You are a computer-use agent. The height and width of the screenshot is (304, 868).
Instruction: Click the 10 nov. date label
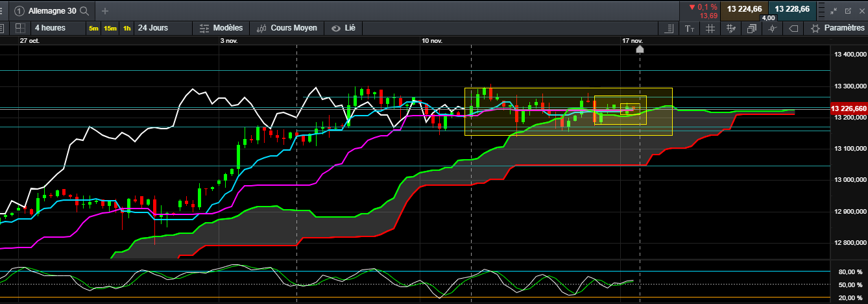tap(432, 40)
